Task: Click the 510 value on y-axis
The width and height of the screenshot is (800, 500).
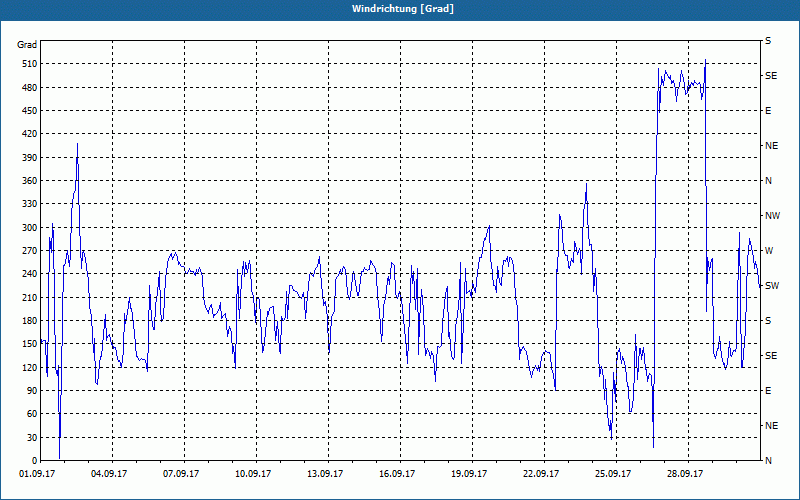Action: coord(30,64)
